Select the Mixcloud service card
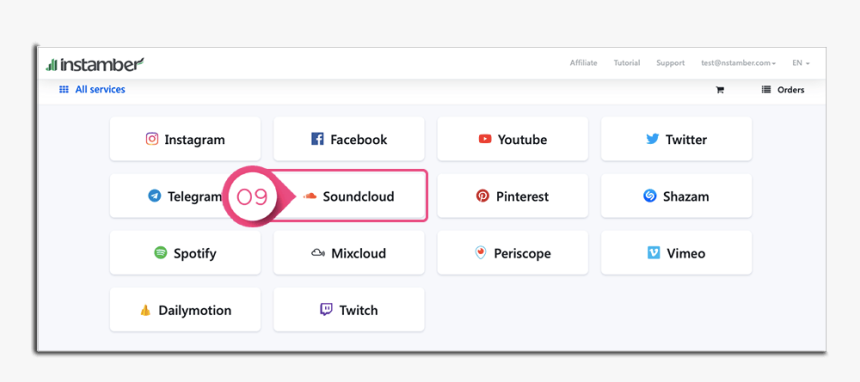 coord(349,253)
